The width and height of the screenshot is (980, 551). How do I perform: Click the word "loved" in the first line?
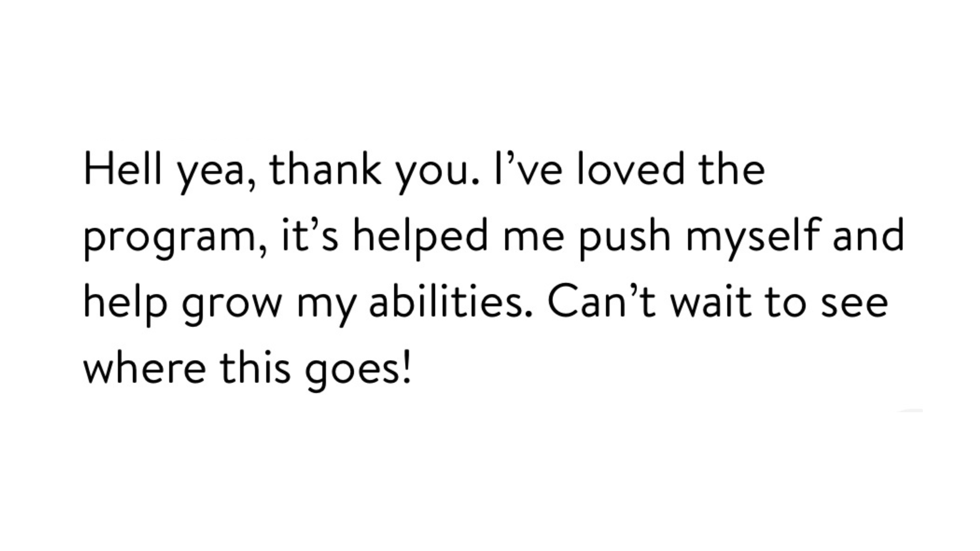[630, 168]
